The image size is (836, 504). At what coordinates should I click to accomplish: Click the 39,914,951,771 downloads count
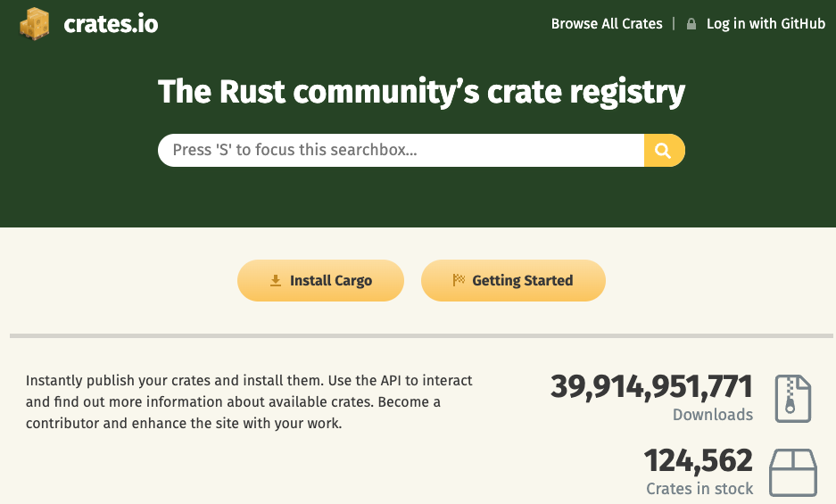pos(651,386)
